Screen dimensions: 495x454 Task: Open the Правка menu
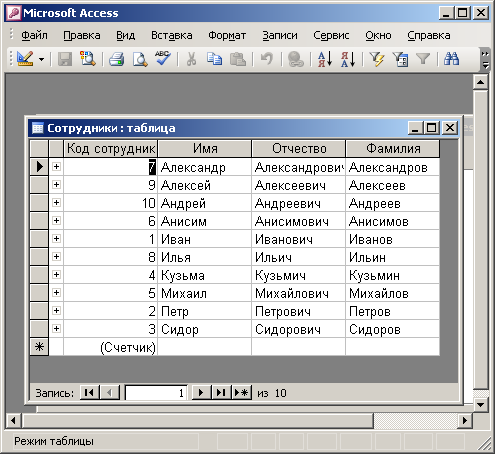click(82, 35)
